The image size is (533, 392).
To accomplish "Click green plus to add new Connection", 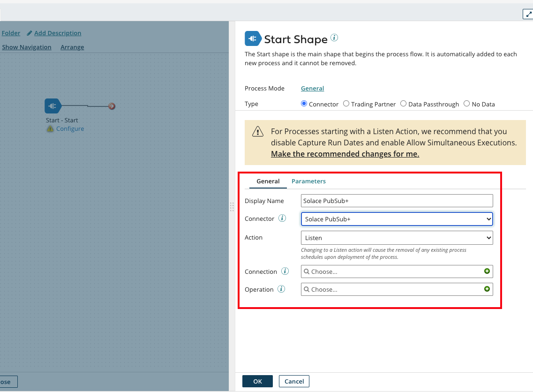I will pyautogui.click(x=487, y=271).
